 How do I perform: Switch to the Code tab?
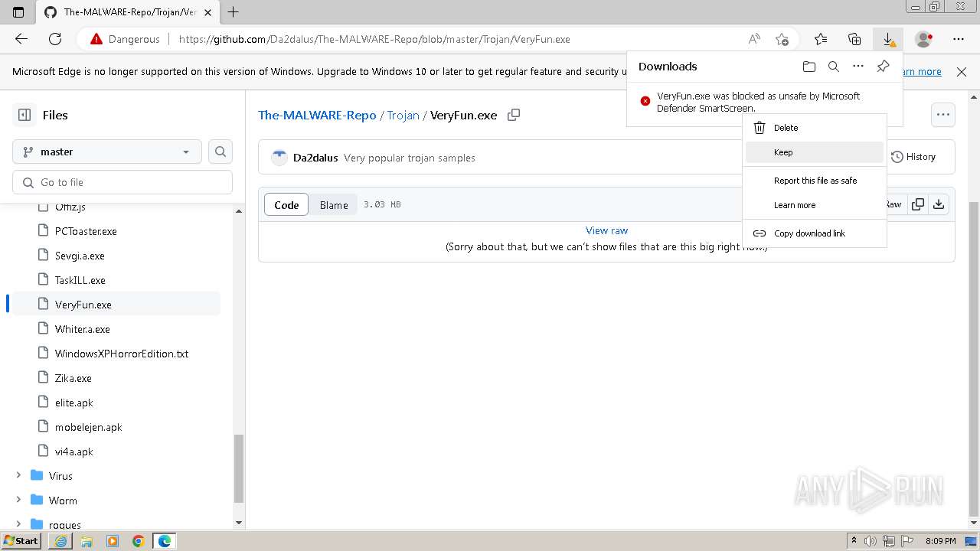pyautogui.click(x=286, y=204)
